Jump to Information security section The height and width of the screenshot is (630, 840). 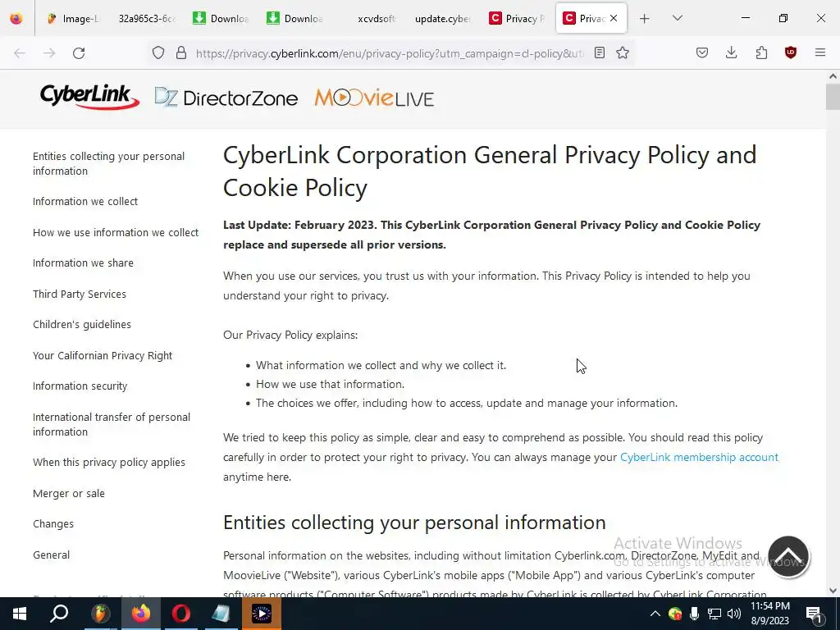(x=80, y=386)
